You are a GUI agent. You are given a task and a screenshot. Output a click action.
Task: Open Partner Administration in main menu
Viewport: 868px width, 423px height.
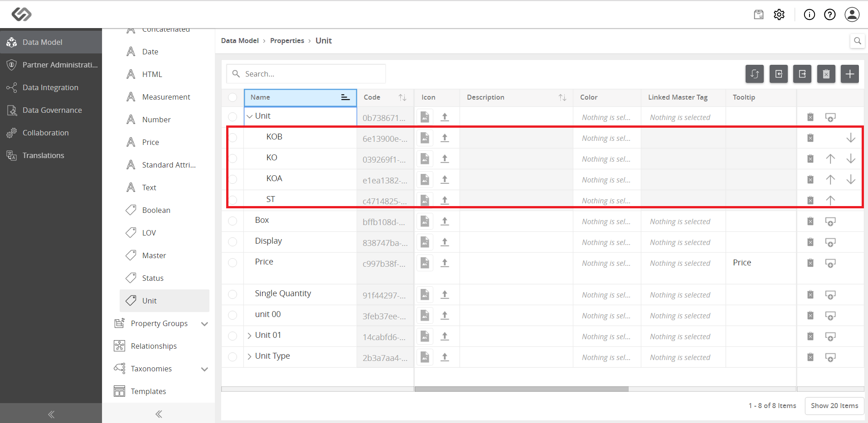point(51,65)
